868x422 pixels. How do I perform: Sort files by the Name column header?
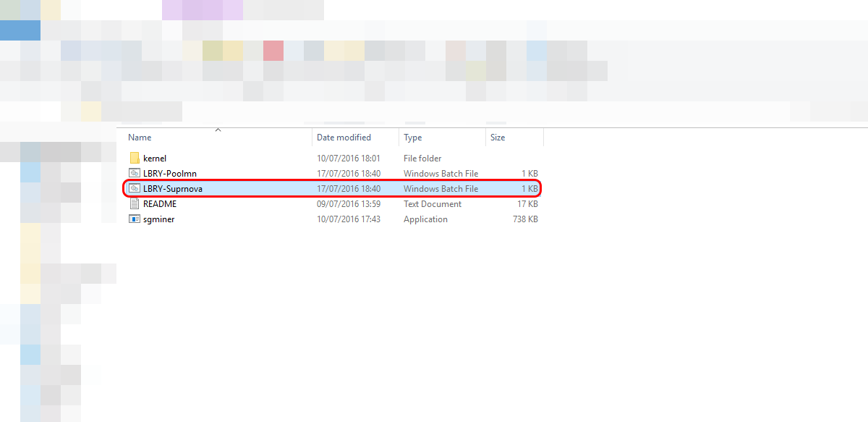(x=140, y=138)
